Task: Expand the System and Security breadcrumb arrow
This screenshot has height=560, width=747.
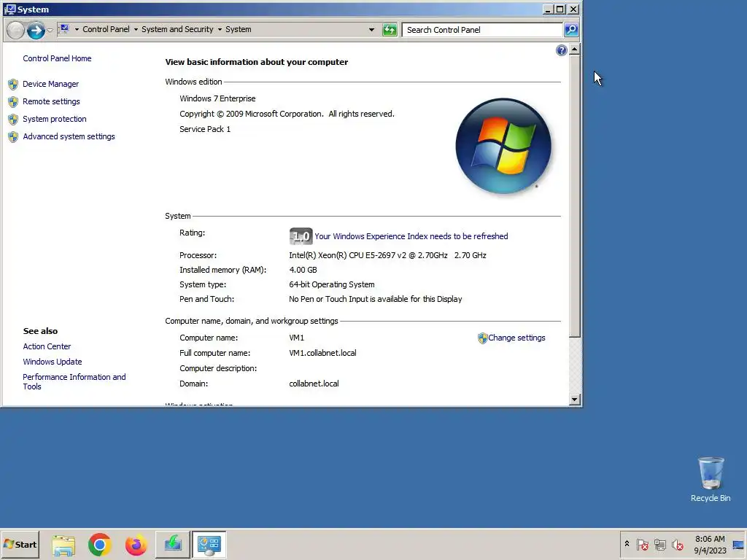Action: pyautogui.click(x=220, y=29)
